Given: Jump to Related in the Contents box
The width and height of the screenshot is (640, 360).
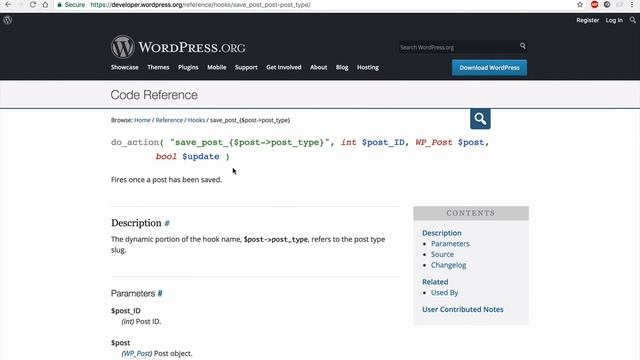Looking at the screenshot, I should (435, 282).
